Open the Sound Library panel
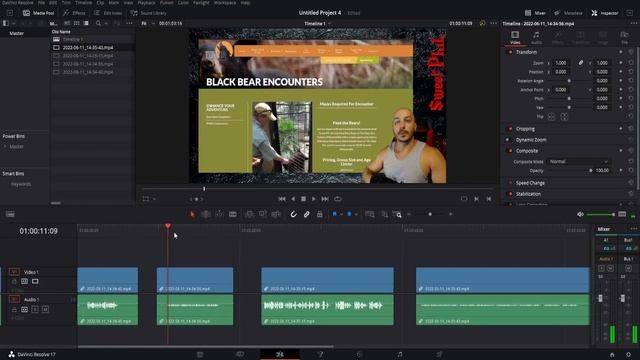Screen dimensions: 640x360 point(149,13)
